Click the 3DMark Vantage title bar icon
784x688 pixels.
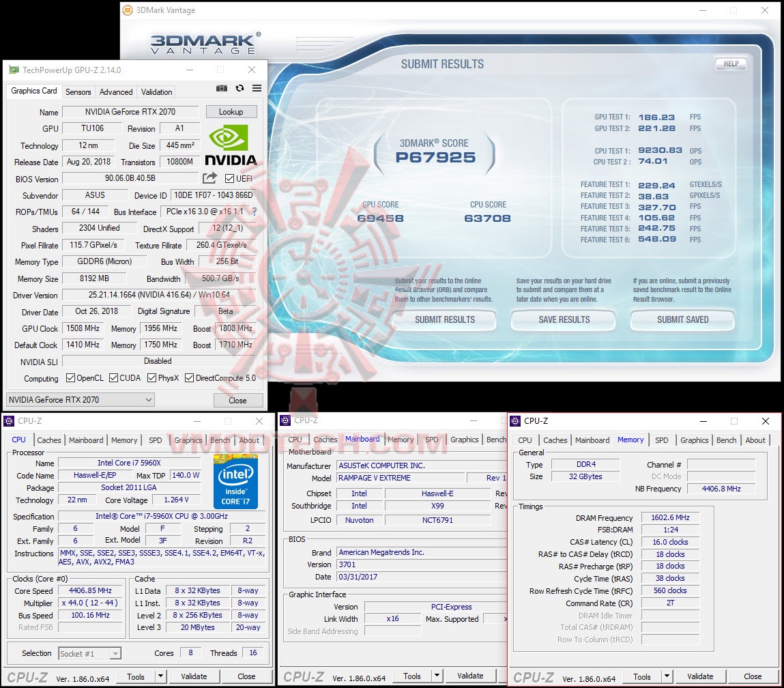128,10
